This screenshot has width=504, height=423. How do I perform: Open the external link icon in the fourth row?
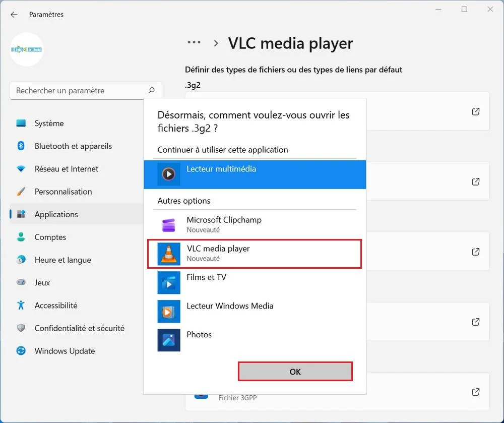point(476,322)
